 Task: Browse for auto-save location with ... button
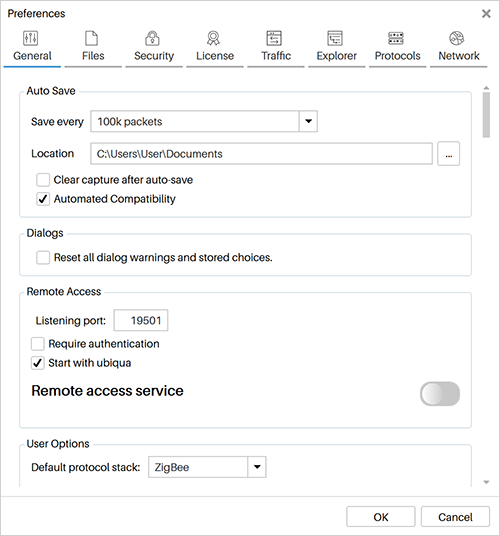click(x=448, y=153)
